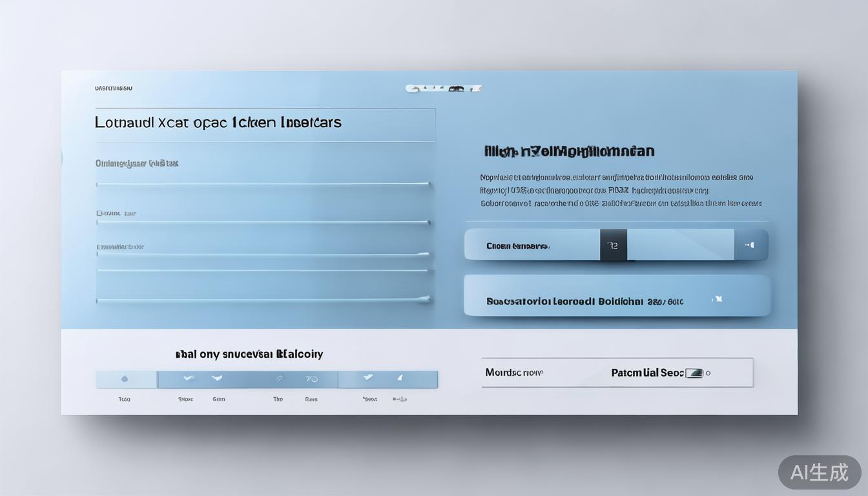
Task: Click the first input line under 'Oinimgelgsan' label
Action: (263, 185)
